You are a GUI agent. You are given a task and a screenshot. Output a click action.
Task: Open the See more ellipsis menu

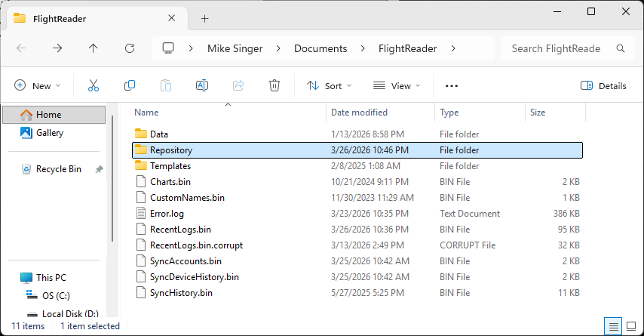(452, 86)
